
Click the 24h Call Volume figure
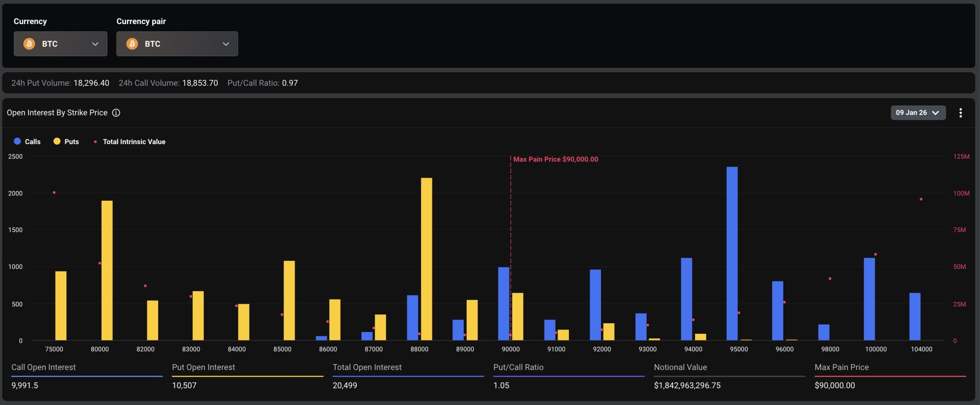point(200,83)
